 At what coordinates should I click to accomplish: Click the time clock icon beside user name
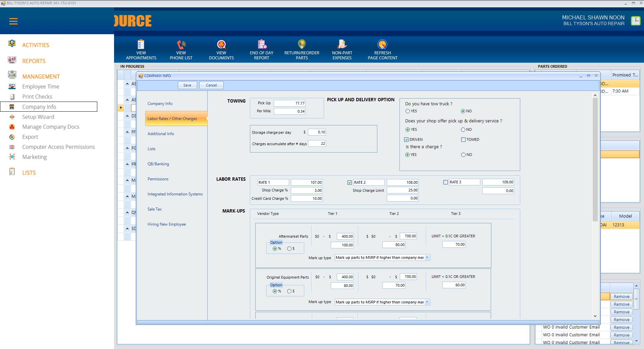tap(636, 21)
